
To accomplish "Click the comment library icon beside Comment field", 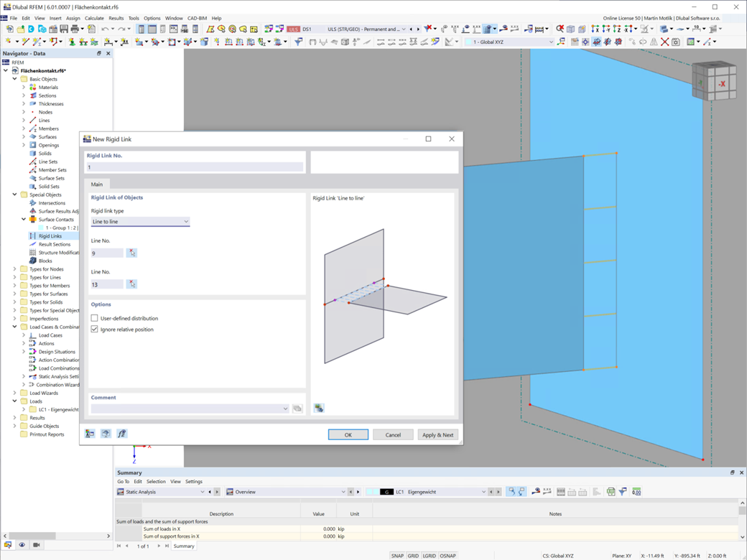I will pyautogui.click(x=297, y=409).
